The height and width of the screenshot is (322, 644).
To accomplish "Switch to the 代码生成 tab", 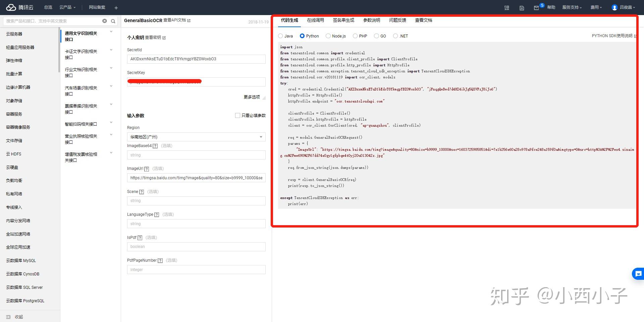I will click(x=289, y=20).
